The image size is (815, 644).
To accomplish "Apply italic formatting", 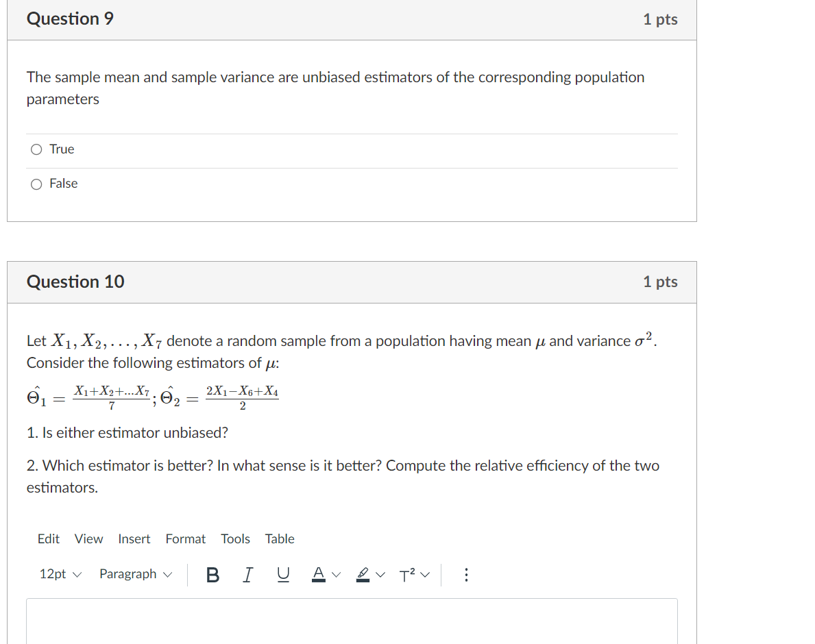I will coord(247,575).
